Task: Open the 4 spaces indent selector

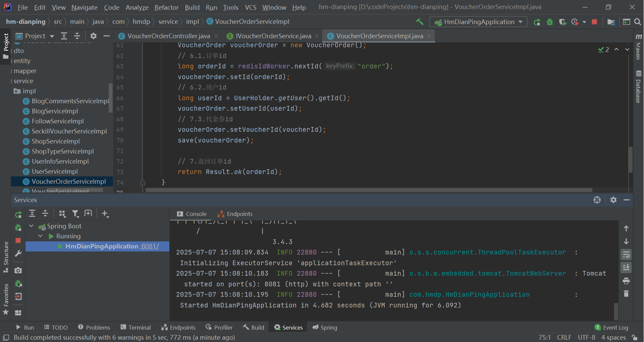Action: (613, 337)
